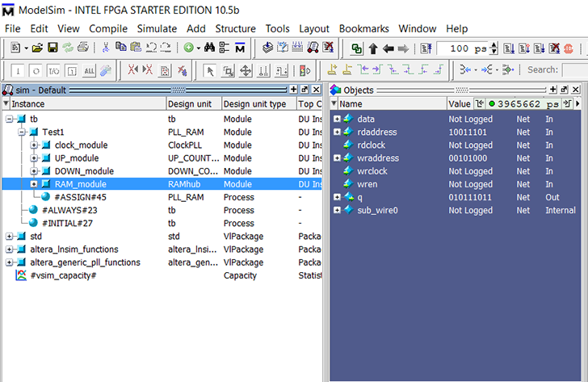Viewport: 588px width, 382px height.
Task: Expand the rdaddress signal in Objects
Action: [337, 132]
